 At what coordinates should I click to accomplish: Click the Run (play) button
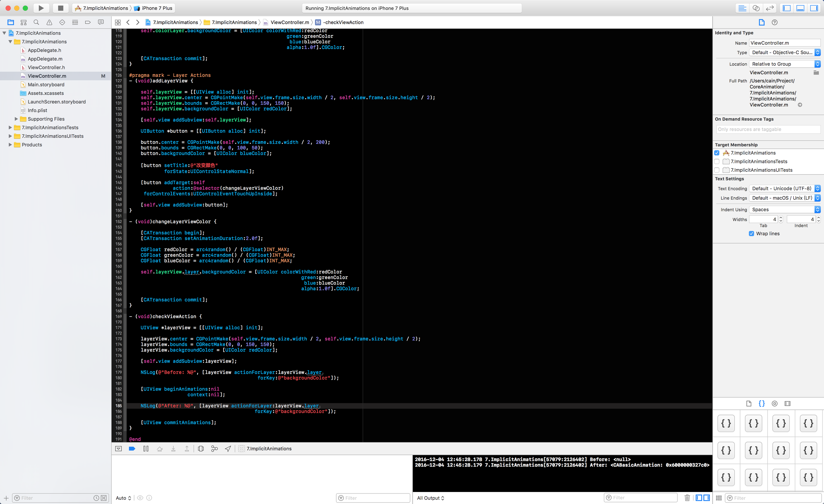click(41, 8)
